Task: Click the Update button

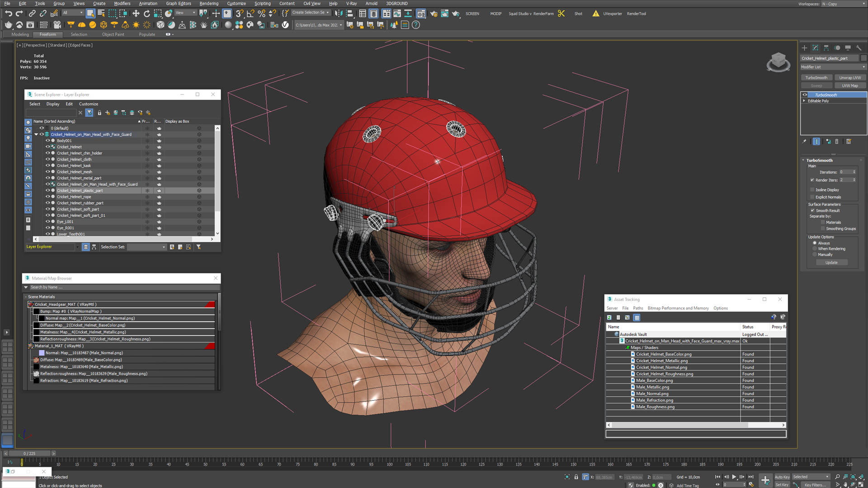Action: click(x=831, y=263)
